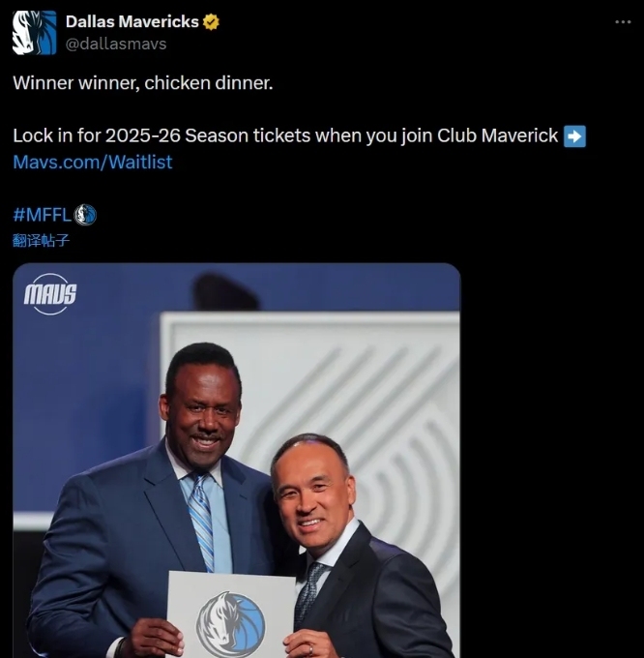Screen dimensions: 644x658
Task: Open the Dallas Mavericks profile avatar
Action: [x=34, y=32]
